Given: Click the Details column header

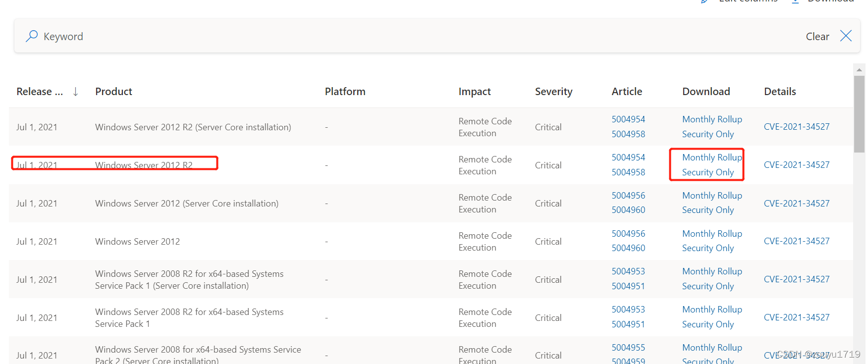Looking at the screenshot, I should [x=780, y=92].
